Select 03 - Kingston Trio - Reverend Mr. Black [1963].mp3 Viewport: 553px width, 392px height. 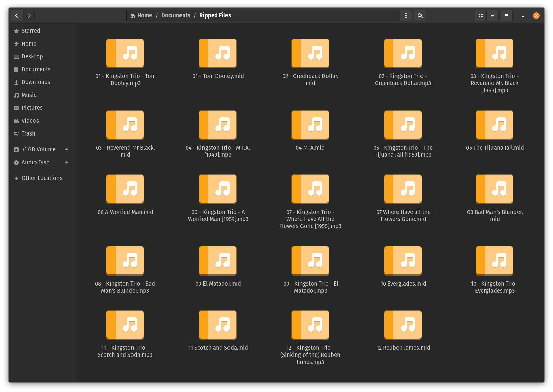click(495, 53)
